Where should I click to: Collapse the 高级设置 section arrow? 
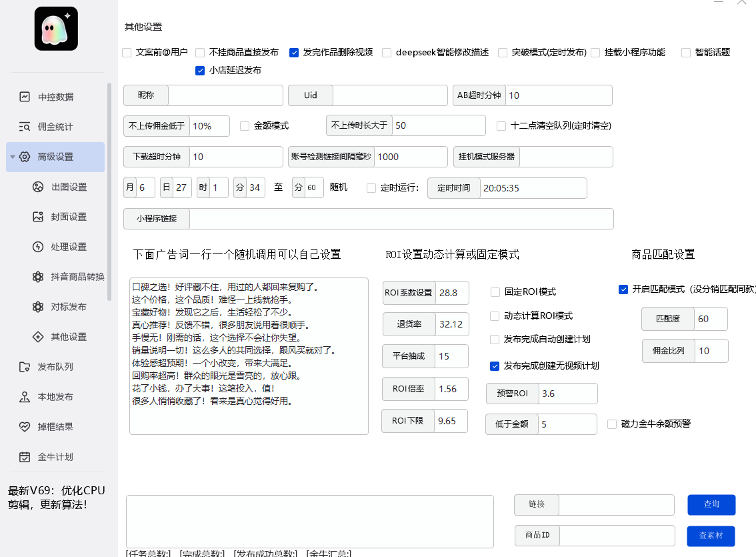coord(13,157)
